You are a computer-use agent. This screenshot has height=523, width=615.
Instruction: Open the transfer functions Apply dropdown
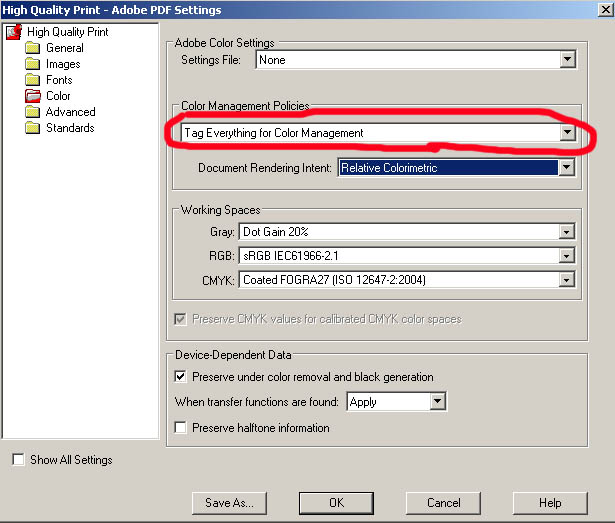438,401
